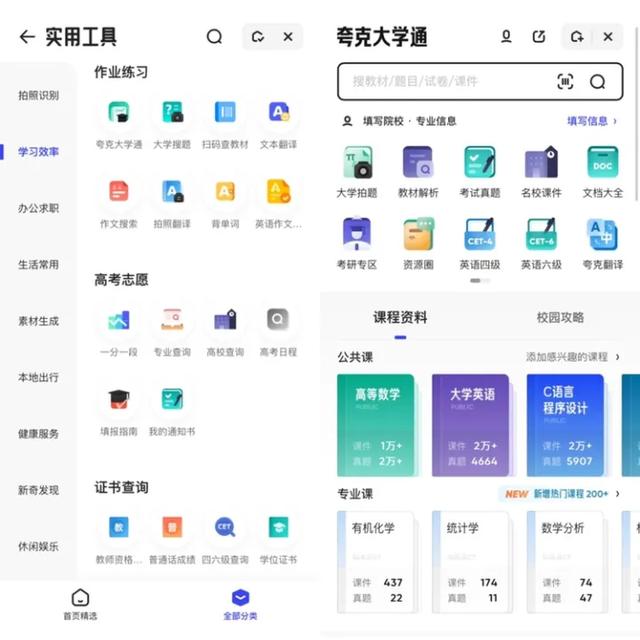Open the 英语四级 CET-4 icon
Screen dimensions: 640x640
480,234
